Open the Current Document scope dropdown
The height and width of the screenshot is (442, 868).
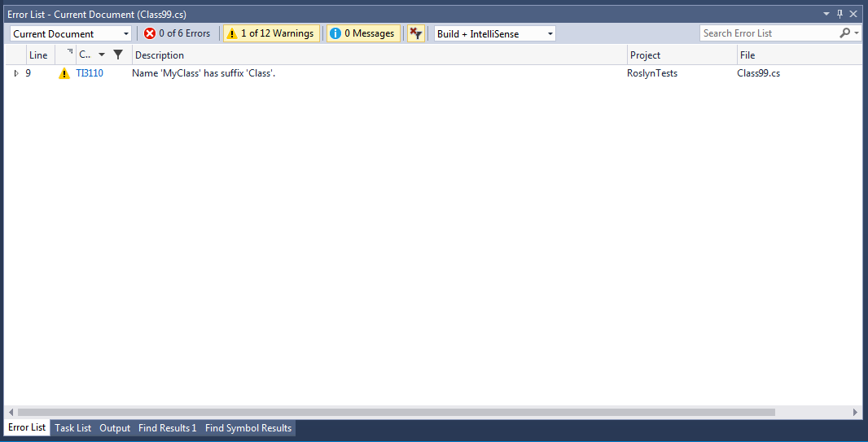[71, 33]
